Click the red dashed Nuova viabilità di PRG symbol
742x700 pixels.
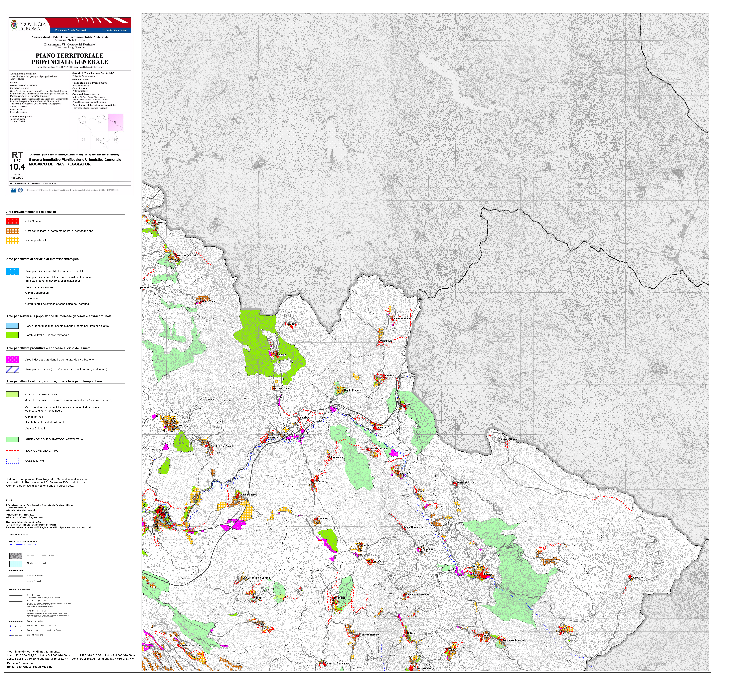(12, 451)
